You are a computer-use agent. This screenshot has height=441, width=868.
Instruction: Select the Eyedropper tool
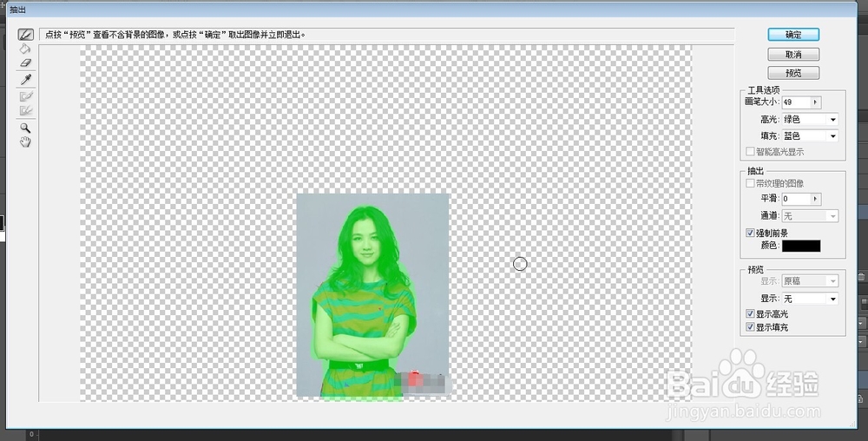(25, 80)
